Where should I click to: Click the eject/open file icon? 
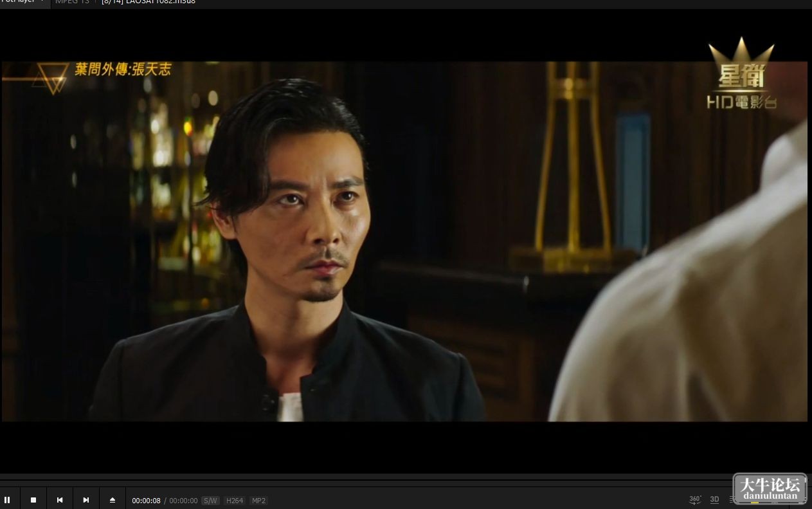pyautogui.click(x=113, y=500)
